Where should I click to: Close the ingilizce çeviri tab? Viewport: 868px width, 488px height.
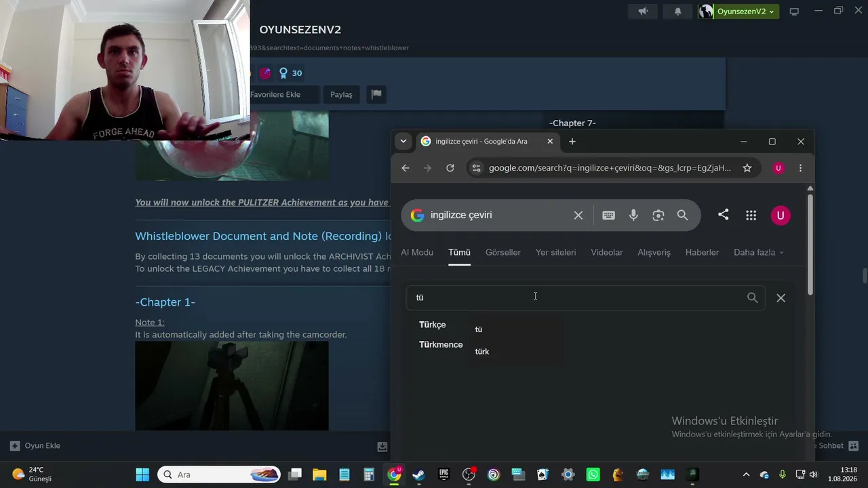(x=550, y=142)
